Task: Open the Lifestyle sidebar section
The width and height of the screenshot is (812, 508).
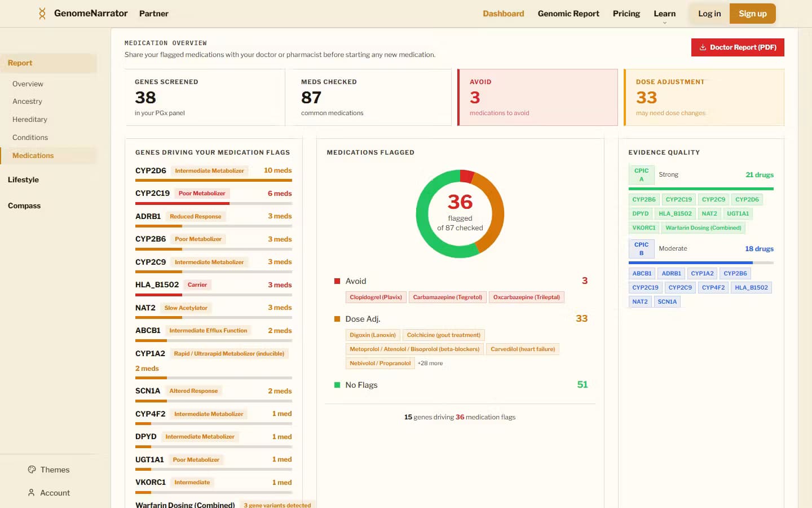Action: [23, 180]
